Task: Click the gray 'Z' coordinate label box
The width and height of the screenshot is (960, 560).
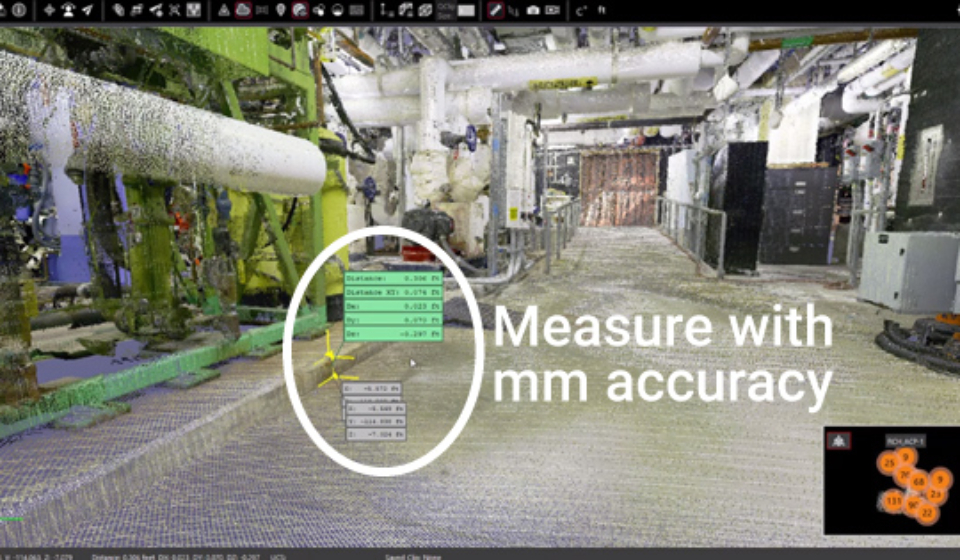Action: pos(376,435)
